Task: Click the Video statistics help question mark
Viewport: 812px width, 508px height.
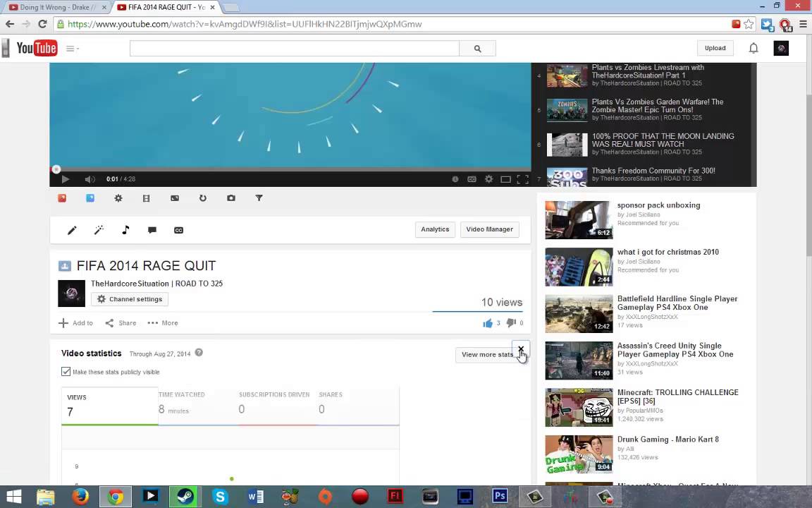Action: [x=199, y=353]
